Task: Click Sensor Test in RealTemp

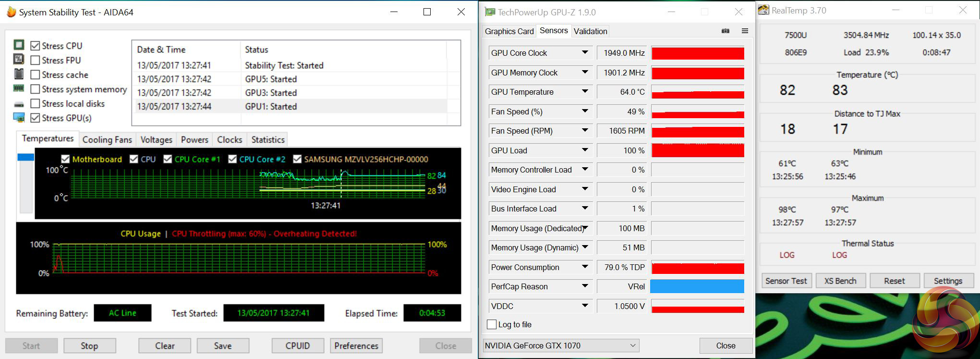Action: coord(786,281)
